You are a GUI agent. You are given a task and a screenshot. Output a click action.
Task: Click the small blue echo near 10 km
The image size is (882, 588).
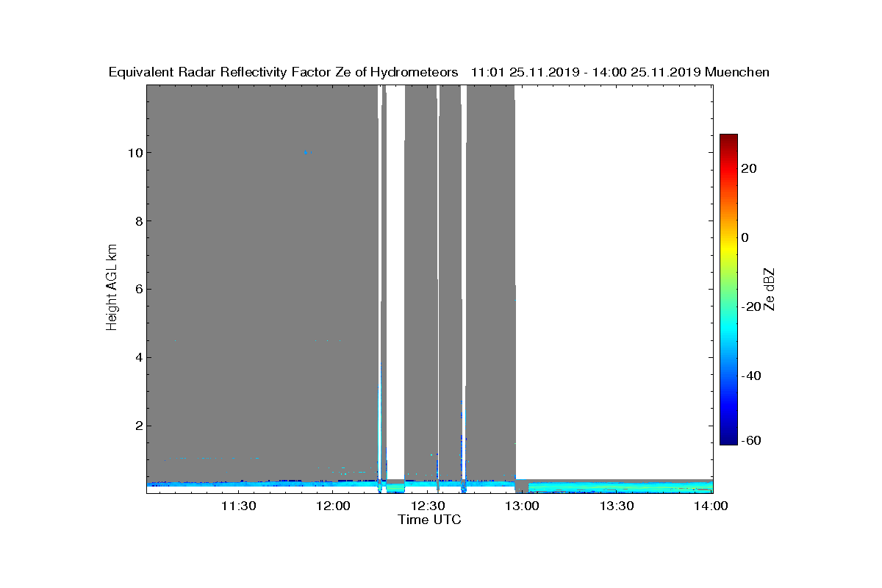point(306,152)
